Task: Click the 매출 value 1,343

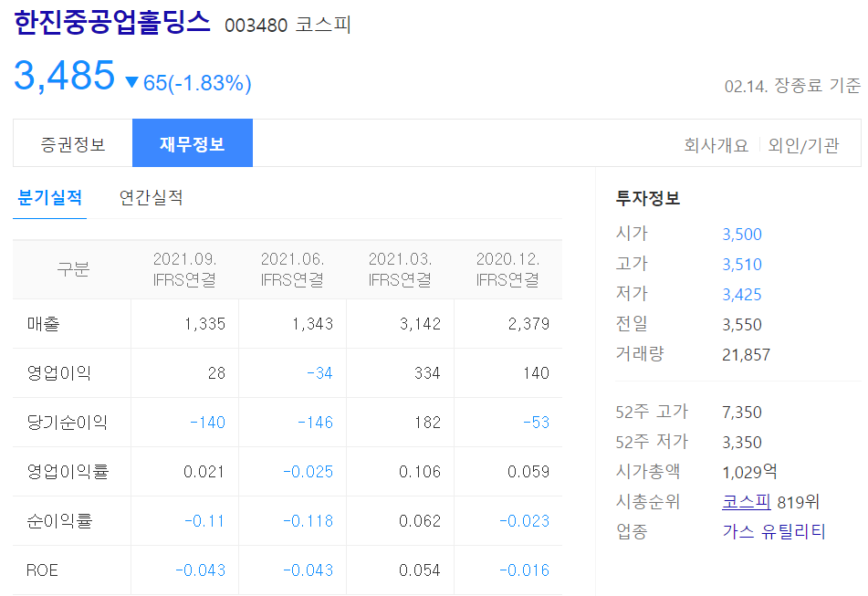Action: [313, 324]
